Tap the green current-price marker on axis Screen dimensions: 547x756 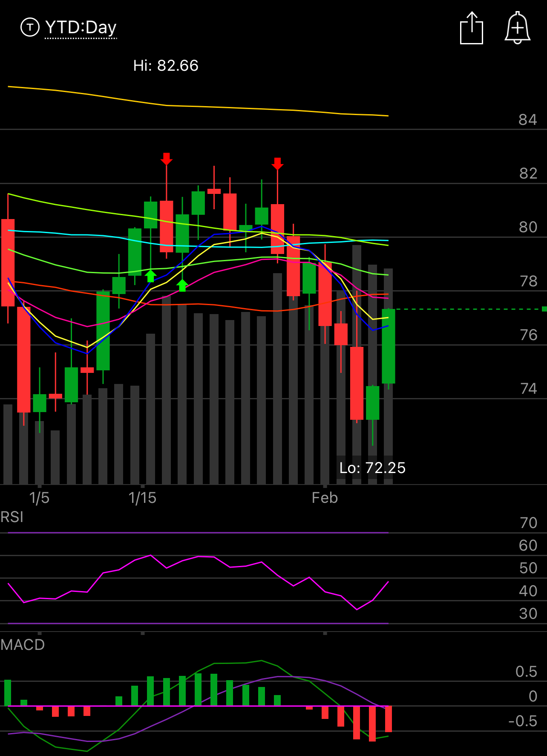coord(544,309)
